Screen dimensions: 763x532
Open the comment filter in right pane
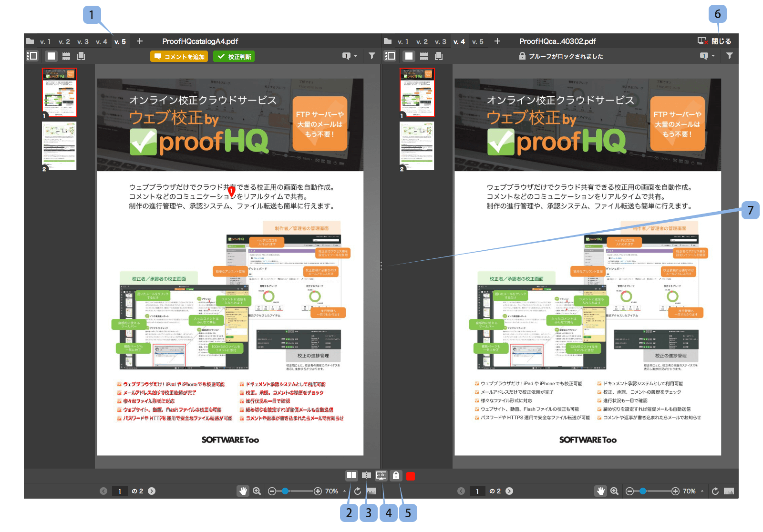[x=730, y=56]
